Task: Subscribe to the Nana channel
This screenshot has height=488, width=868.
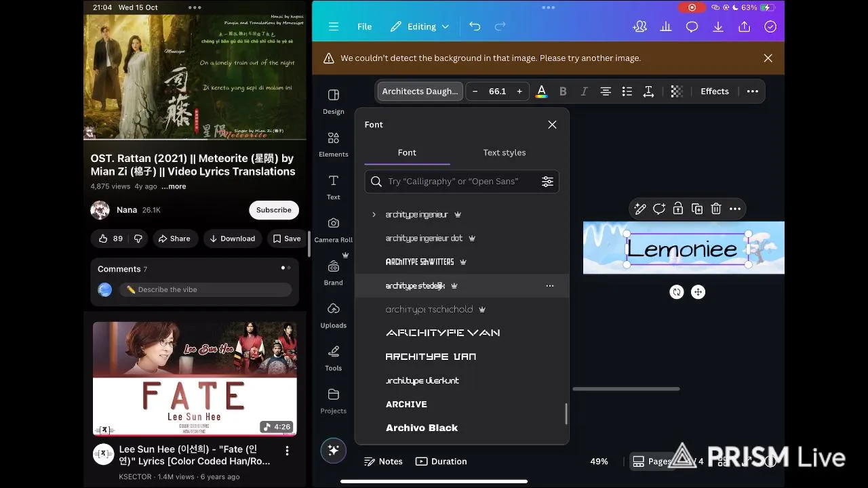Action: (x=274, y=210)
